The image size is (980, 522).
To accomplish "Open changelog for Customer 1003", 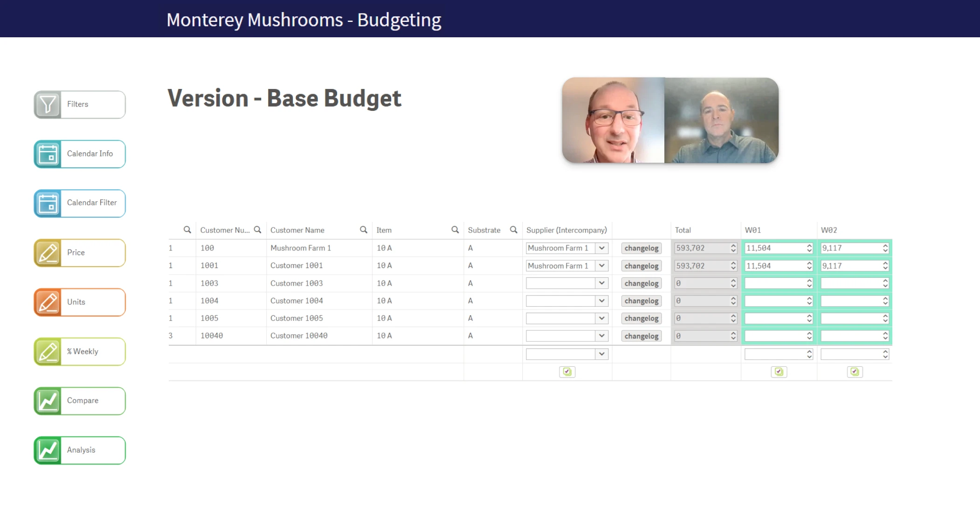I will coord(642,283).
